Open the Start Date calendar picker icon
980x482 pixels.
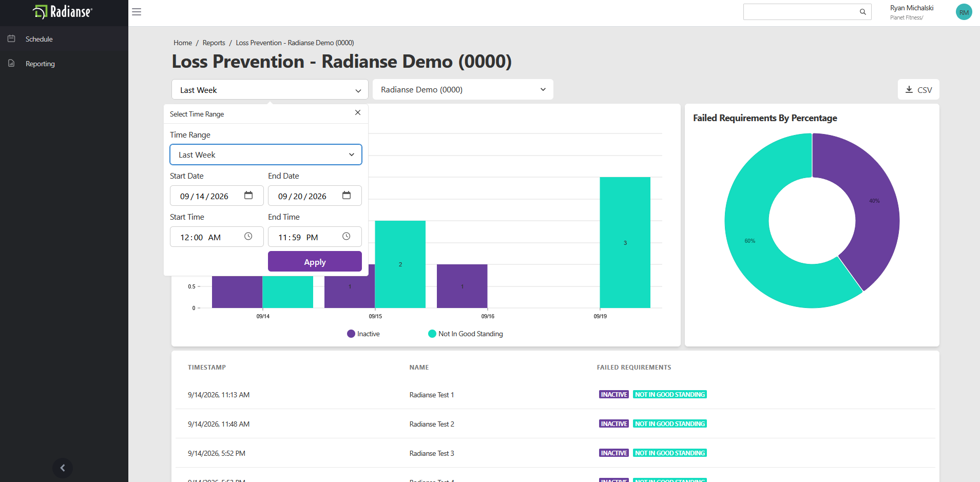point(248,195)
